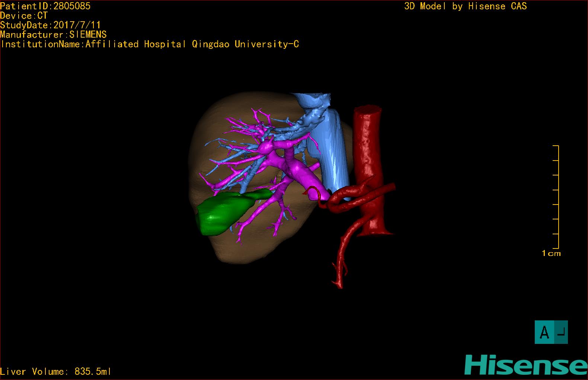Click the Liver Volume: 835.5ml readout
Screen dimensions: 588x380
coord(55,371)
